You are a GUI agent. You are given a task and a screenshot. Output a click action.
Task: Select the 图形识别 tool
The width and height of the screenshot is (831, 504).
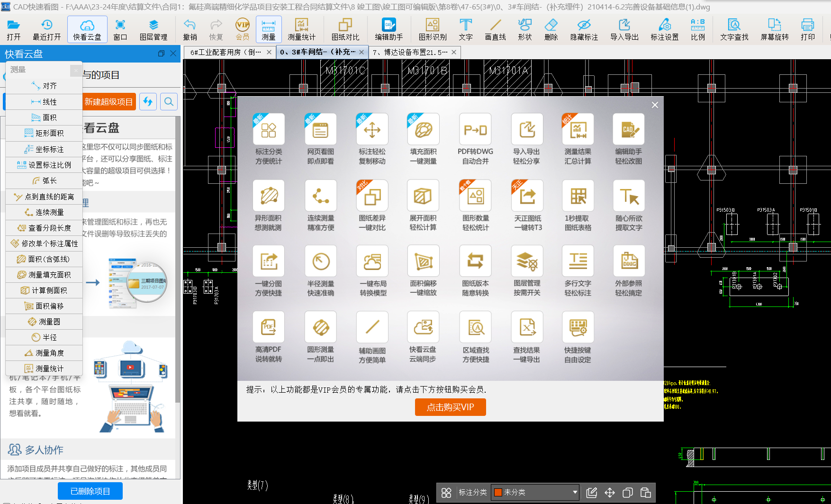click(x=433, y=29)
